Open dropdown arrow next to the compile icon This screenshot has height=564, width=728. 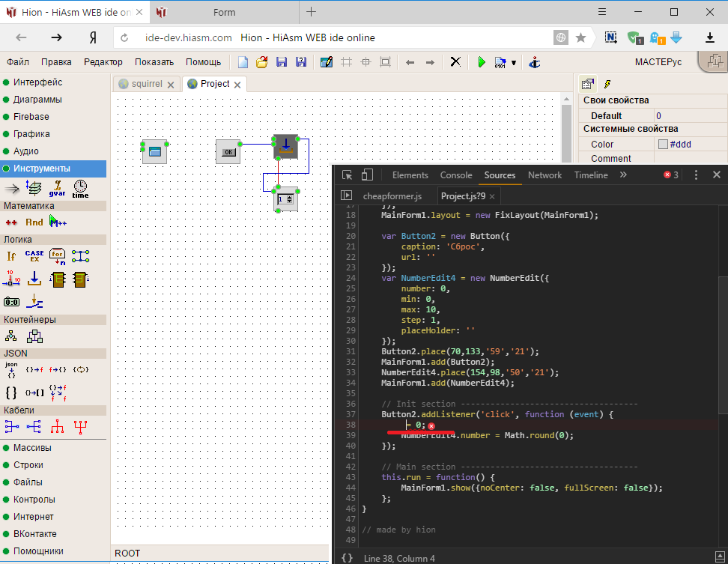pos(514,63)
